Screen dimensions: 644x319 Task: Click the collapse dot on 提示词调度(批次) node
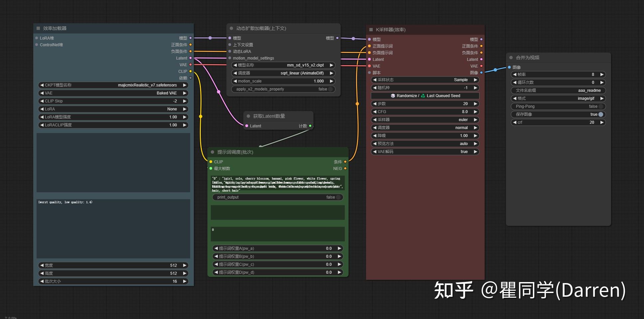point(212,152)
